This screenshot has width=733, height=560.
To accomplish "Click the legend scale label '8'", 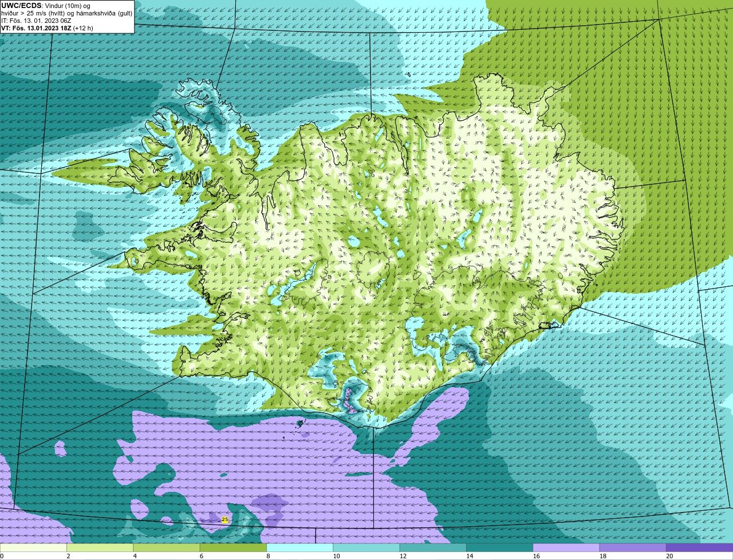I will tap(267, 556).
